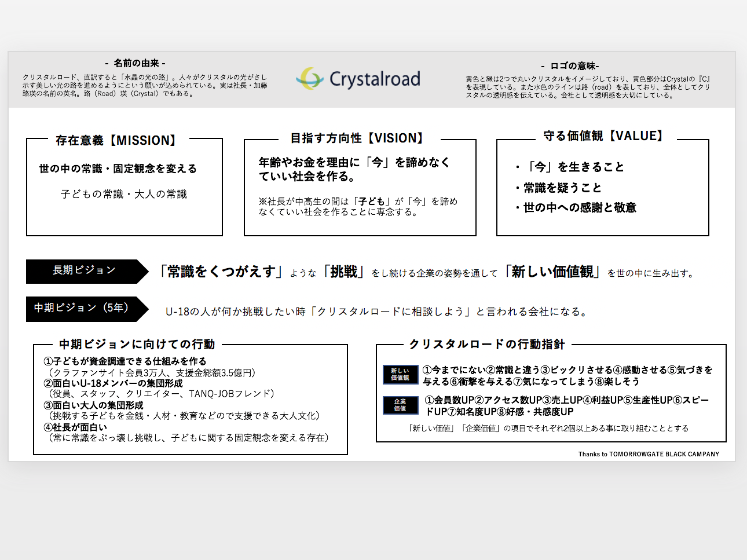Click the black 中期ビジョン（5年） arrow label
The width and height of the screenshot is (747, 560).
point(87,309)
